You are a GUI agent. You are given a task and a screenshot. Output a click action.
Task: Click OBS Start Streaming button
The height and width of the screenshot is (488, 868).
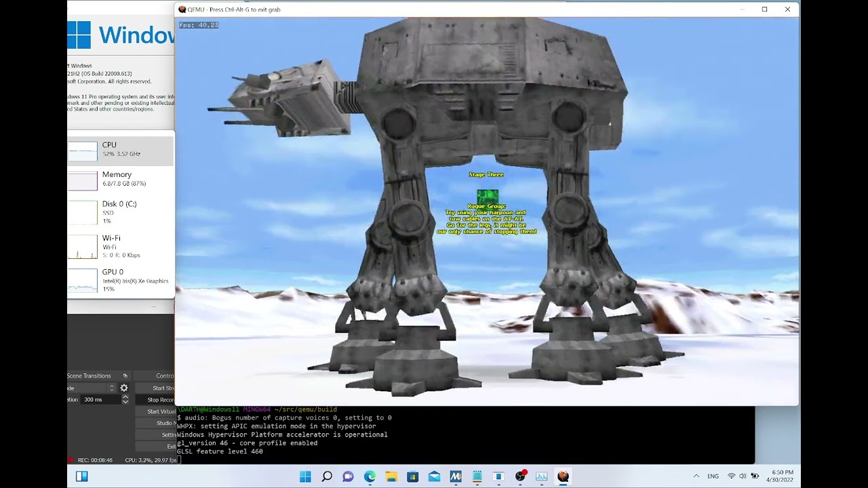pyautogui.click(x=155, y=388)
